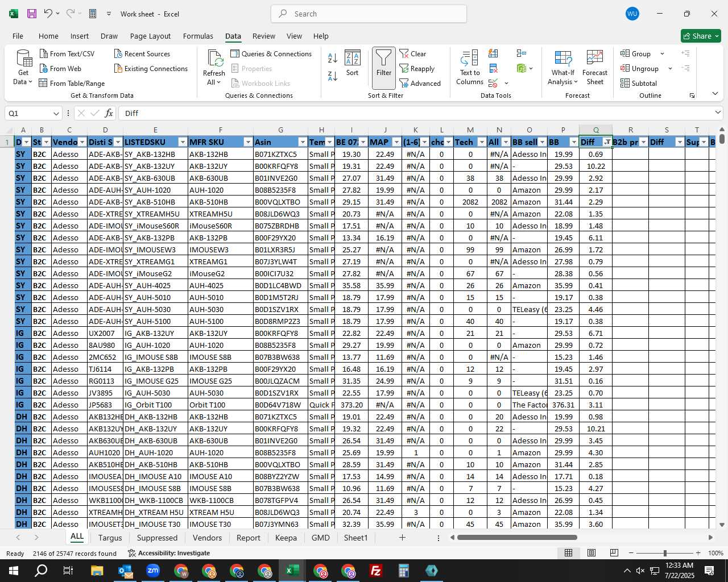Expand the Group dropdown arrow
Screen dimensions: 728x582
point(662,53)
